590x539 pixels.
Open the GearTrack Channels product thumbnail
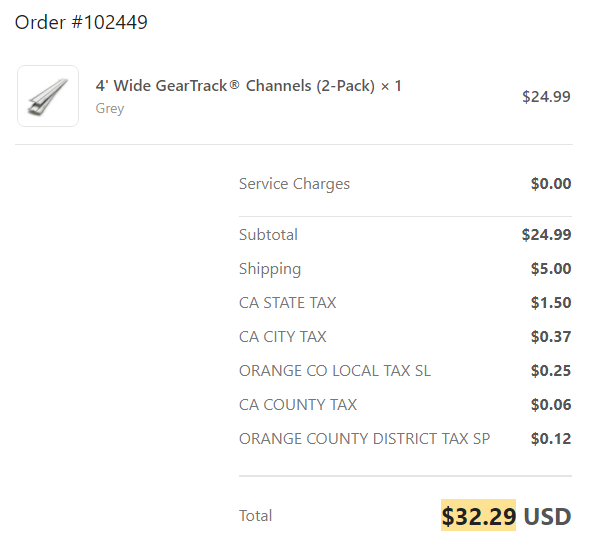(48, 96)
